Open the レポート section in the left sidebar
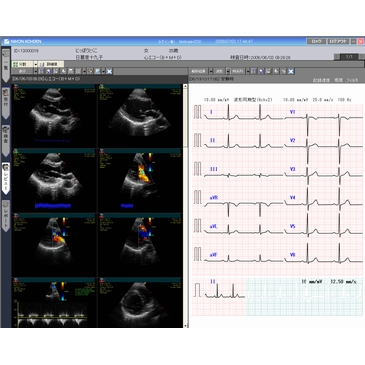365x365 pixels. [6, 216]
